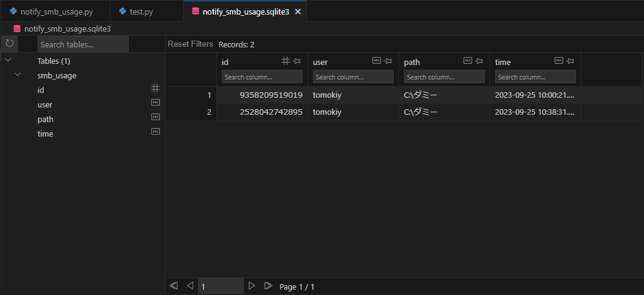The height and width of the screenshot is (295, 644).
Task: Pin the id column
Action: (x=297, y=61)
